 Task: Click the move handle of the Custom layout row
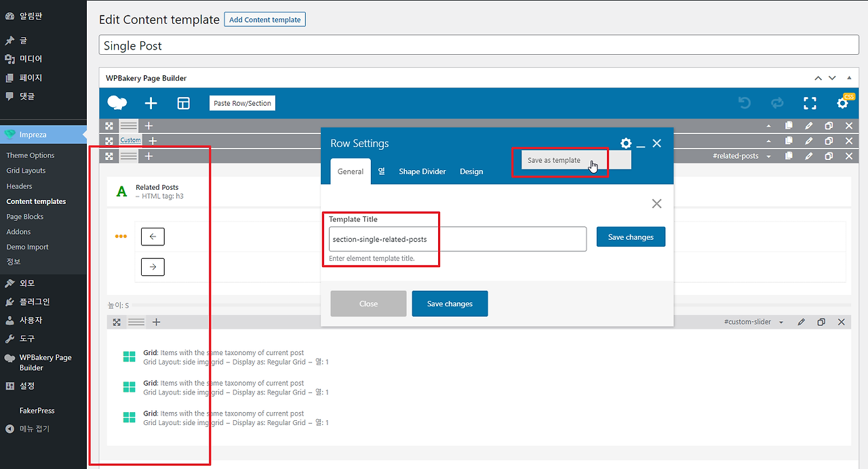click(x=109, y=141)
